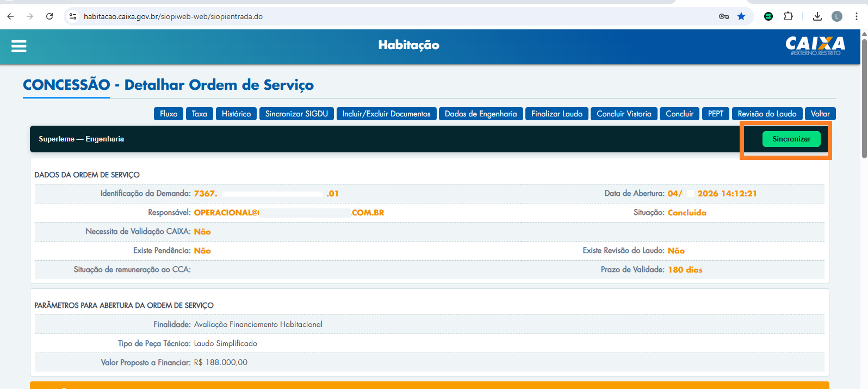Image resolution: width=868 pixels, height=389 pixels.
Task: Open the browser downloads icon
Action: click(817, 16)
